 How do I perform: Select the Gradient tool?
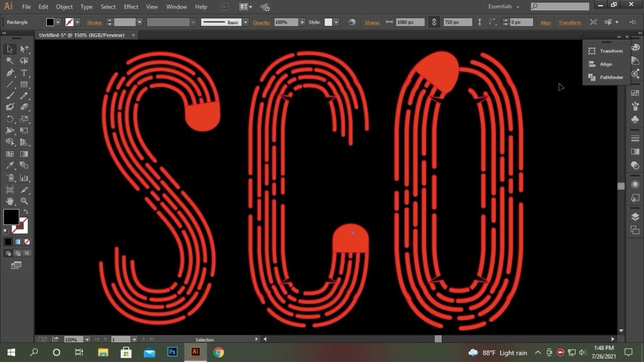coord(24,154)
